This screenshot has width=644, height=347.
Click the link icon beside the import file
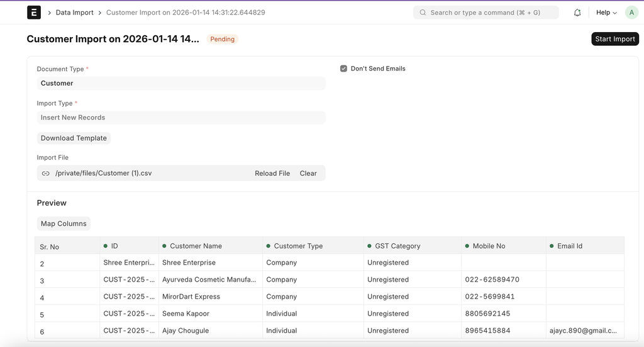46,173
